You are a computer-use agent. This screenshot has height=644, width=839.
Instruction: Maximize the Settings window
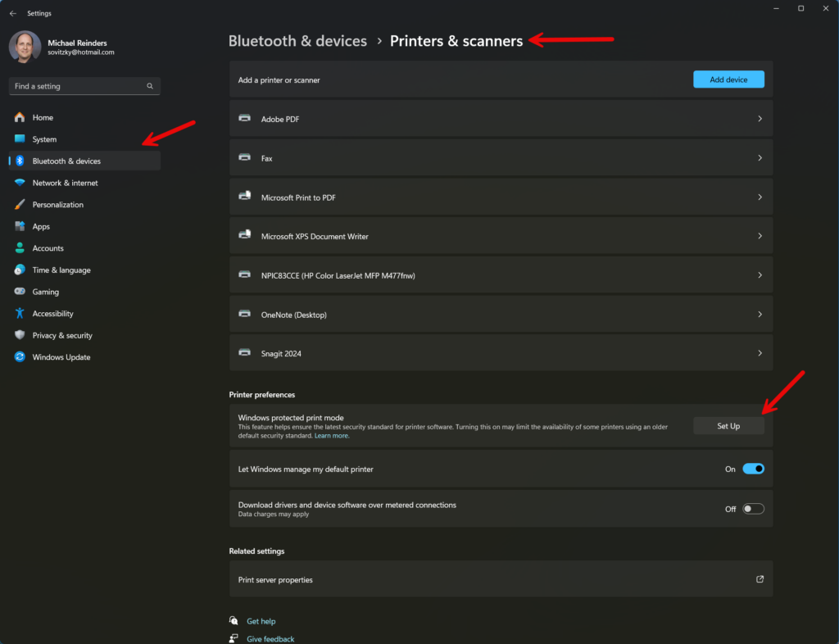(x=801, y=8)
